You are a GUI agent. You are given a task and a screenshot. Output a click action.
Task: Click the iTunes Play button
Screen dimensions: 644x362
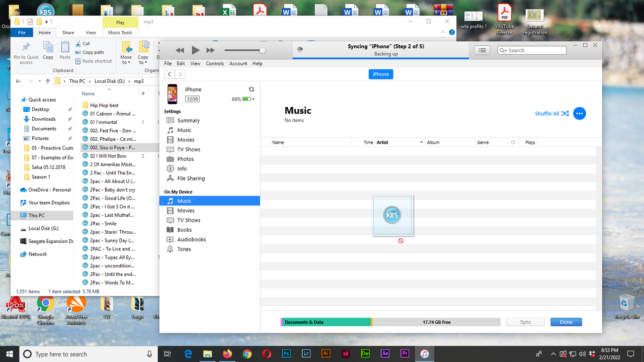[x=196, y=50]
